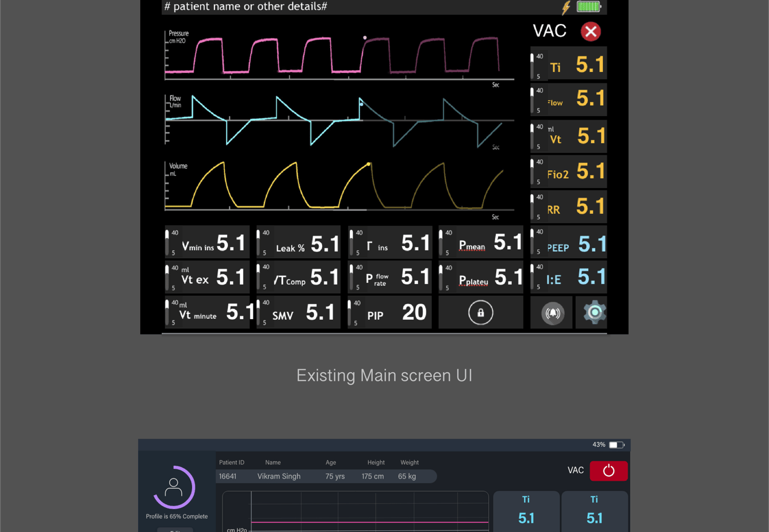Click Patient ID value 16641

click(x=228, y=476)
